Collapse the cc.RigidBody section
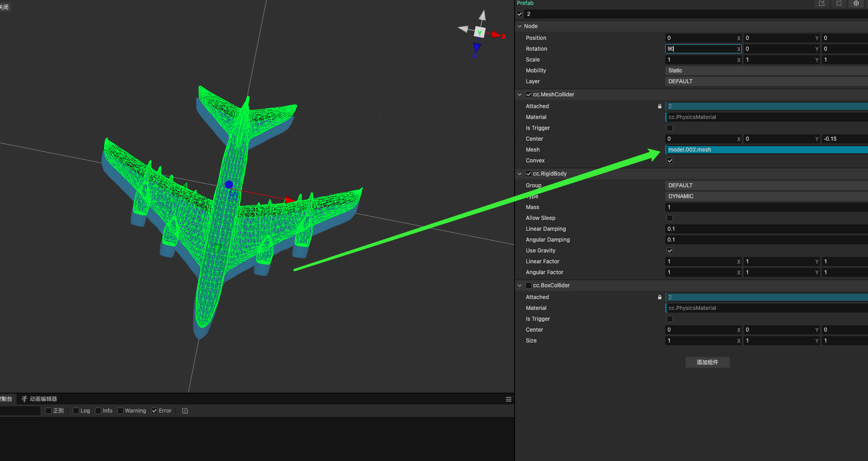 520,174
